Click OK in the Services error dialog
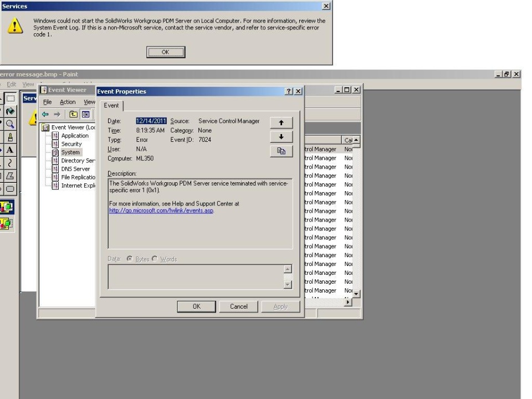This screenshot has height=399, width=532. pos(166,52)
